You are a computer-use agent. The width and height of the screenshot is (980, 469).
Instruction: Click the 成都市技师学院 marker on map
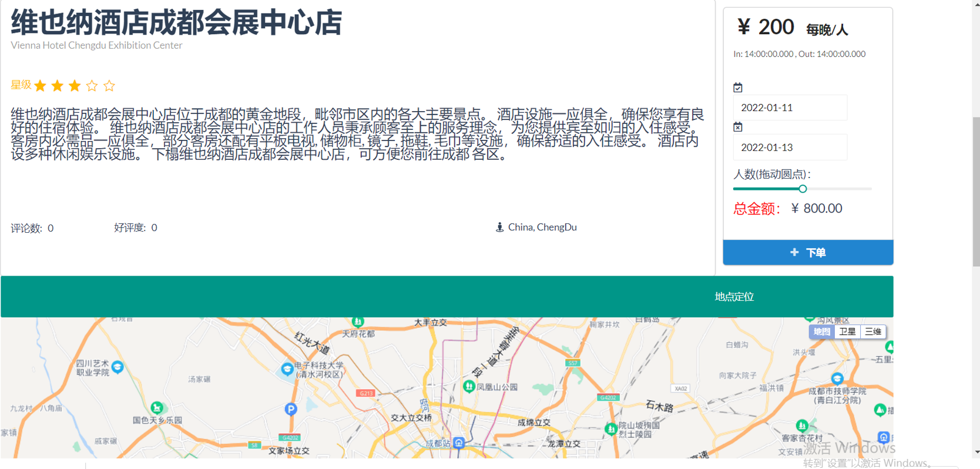coord(837,378)
